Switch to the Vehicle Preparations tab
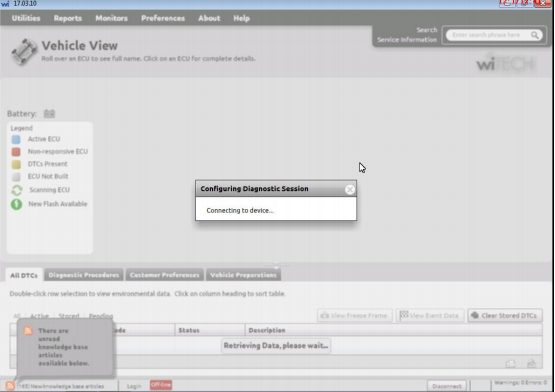The width and height of the screenshot is (555, 392). [243, 275]
